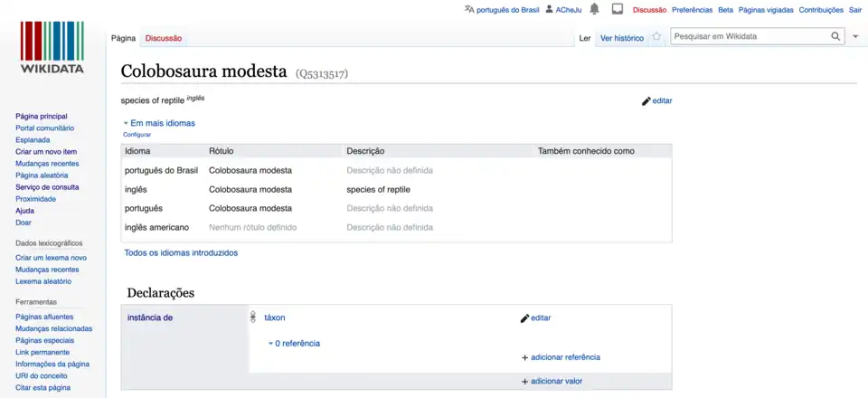Click the user icon for ACheJu
The width and height of the screenshot is (868, 398).
click(x=549, y=9)
